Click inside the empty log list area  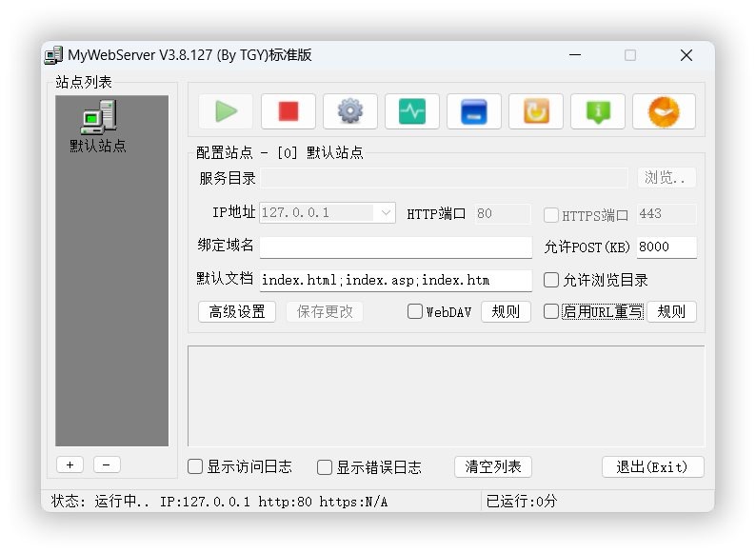click(x=446, y=396)
